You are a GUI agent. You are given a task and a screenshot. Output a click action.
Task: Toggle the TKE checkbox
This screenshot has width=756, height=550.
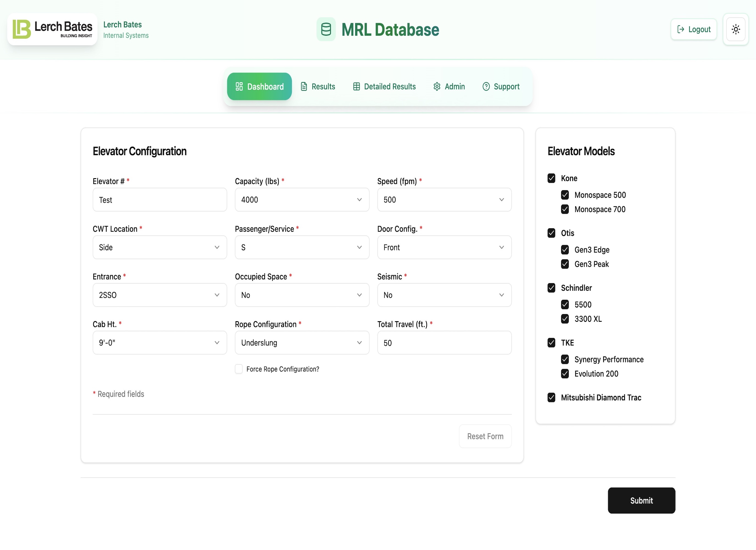pos(551,343)
